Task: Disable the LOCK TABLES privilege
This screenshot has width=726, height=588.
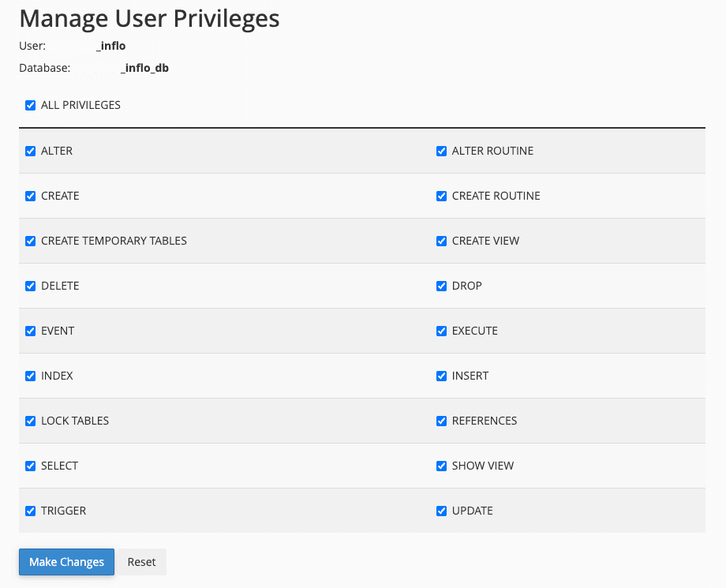Action: (31, 421)
